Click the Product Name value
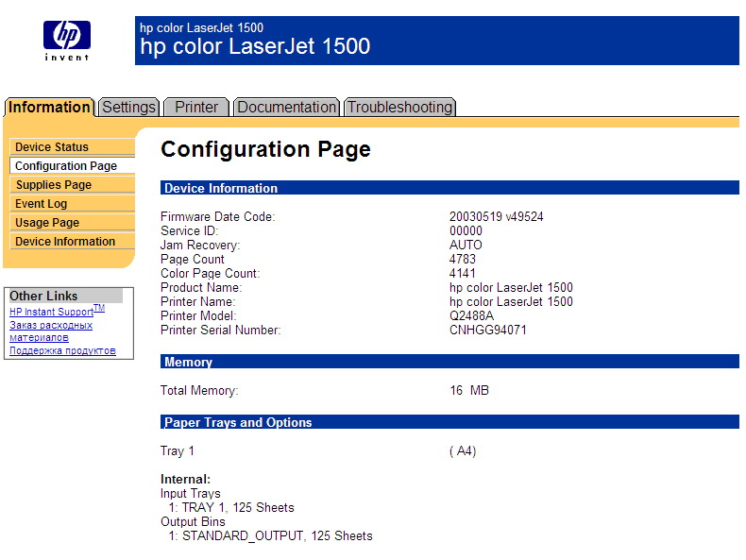The image size is (746, 560). coord(511,287)
